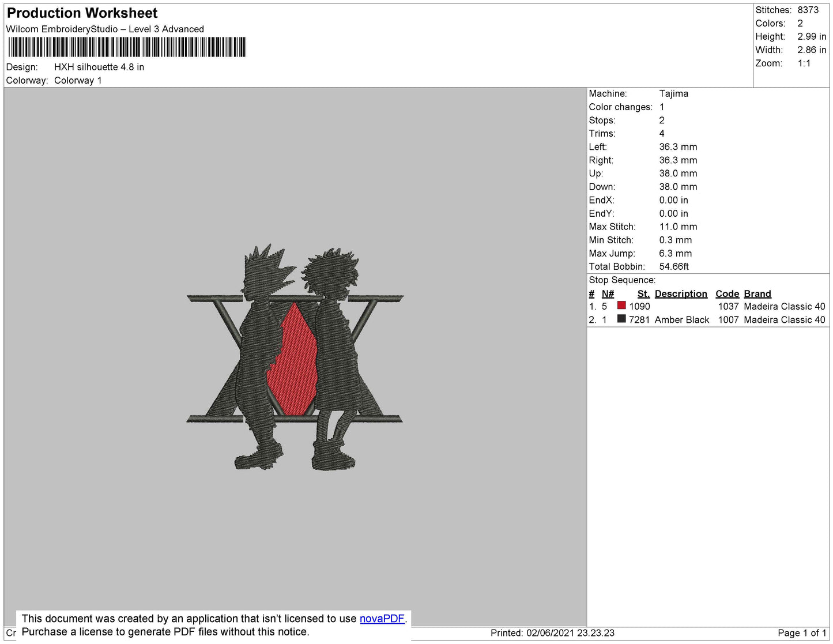Click the Page 1 of 1 footer text
833x644 pixels.
pos(801,633)
